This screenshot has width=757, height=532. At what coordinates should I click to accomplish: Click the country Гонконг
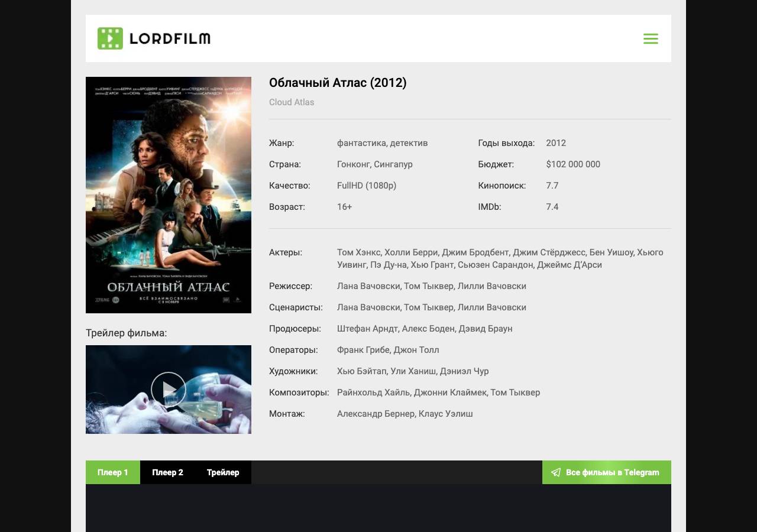point(354,164)
